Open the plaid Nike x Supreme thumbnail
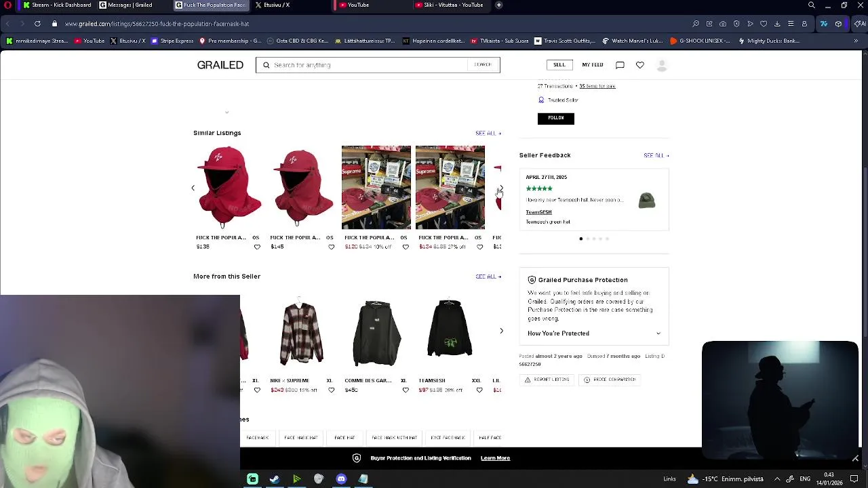The width and height of the screenshot is (868, 488). click(x=302, y=329)
